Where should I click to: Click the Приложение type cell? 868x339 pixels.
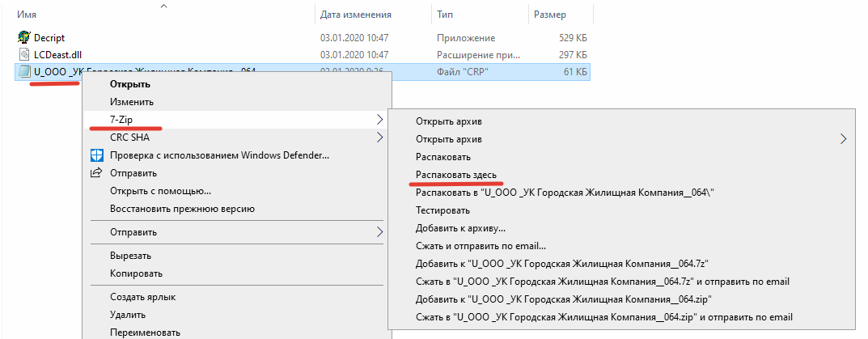tap(466, 38)
